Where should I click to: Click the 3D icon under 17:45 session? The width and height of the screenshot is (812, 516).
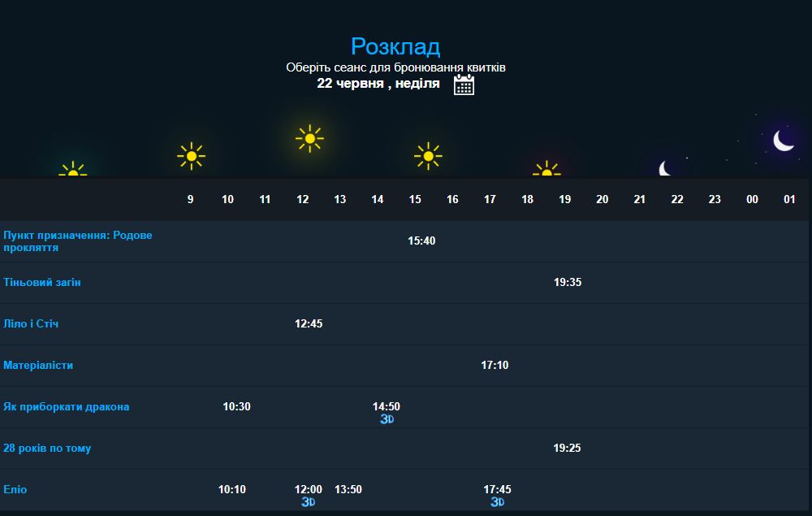point(498,502)
